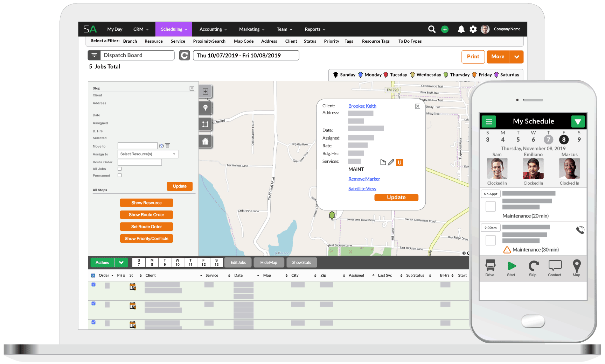Screen dimensions: 605x364
Task: Close the Stop panel
Action: pos(192,88)
